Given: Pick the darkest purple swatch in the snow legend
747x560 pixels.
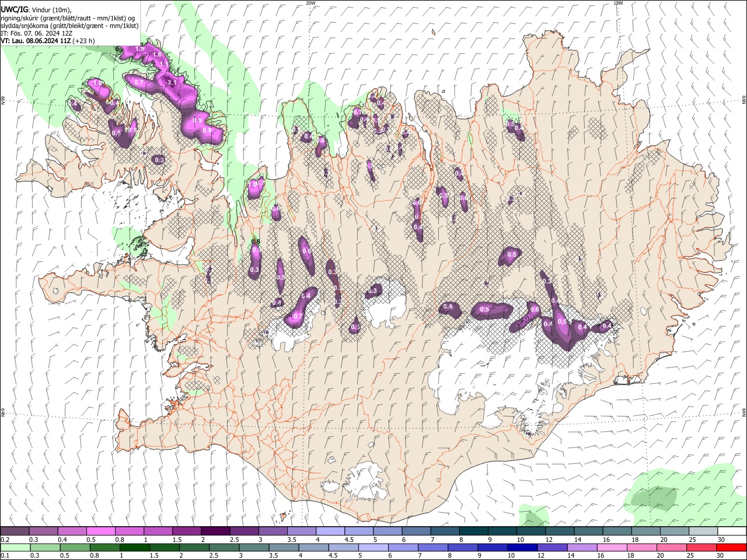Looking at the screenshot, I should 215,531.
